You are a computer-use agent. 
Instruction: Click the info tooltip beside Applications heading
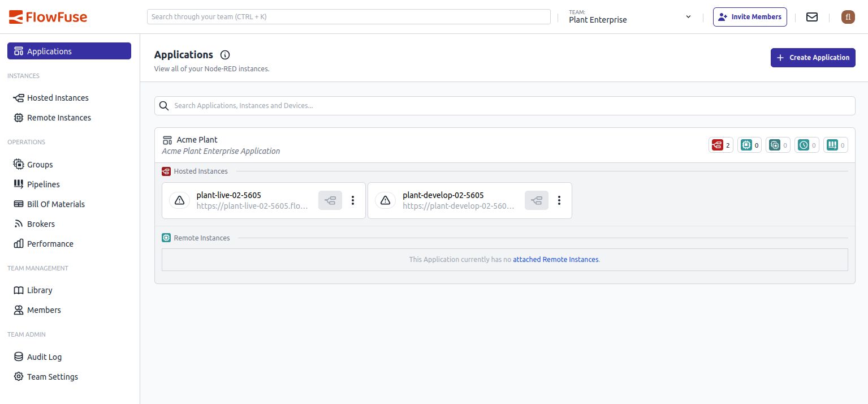(225, 55)
